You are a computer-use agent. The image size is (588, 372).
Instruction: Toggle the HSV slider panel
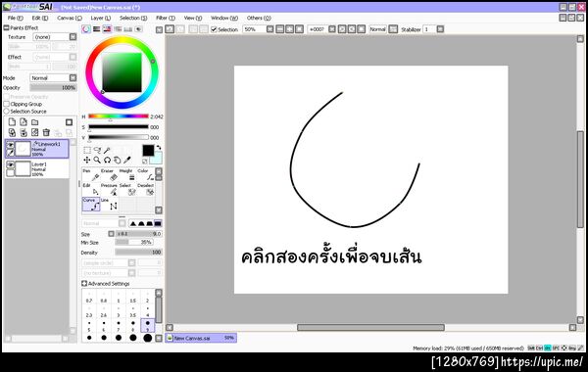107,29
